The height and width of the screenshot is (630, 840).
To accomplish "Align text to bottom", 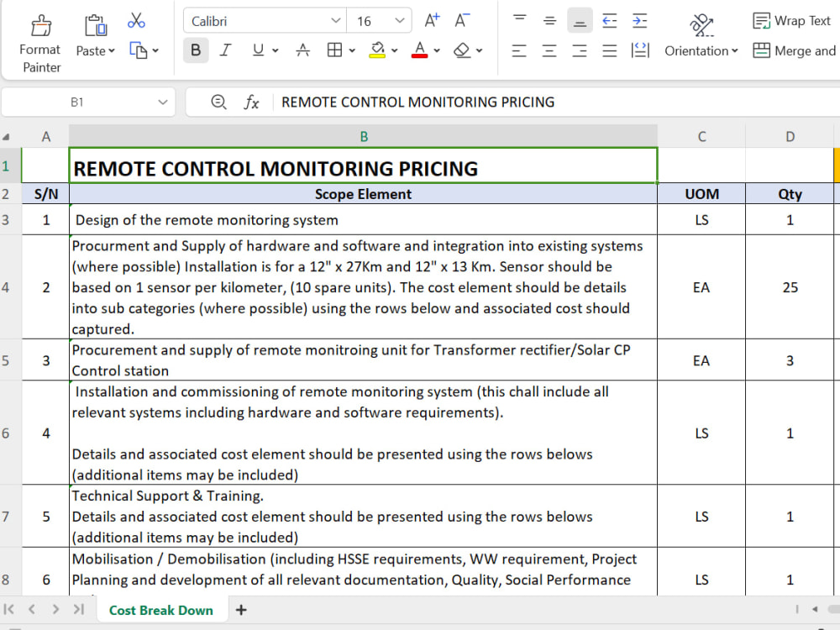I will (580, 21).
